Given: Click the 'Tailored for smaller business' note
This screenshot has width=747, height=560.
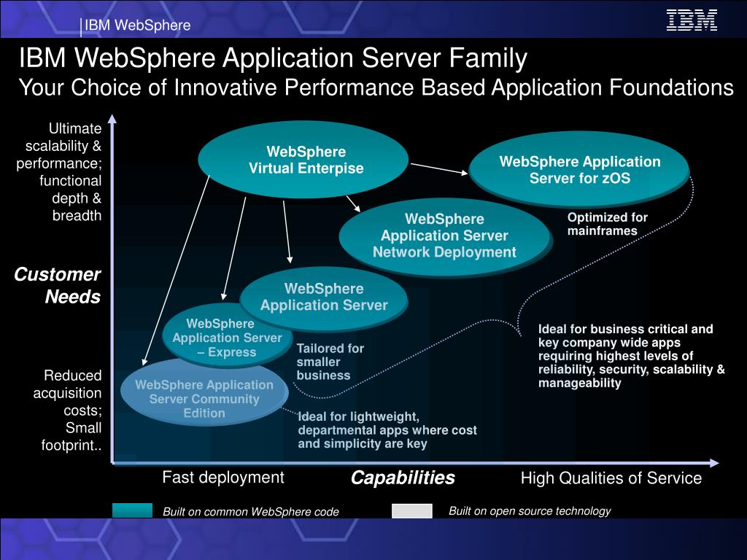Looking at the screenshot, I should point(330,362).
